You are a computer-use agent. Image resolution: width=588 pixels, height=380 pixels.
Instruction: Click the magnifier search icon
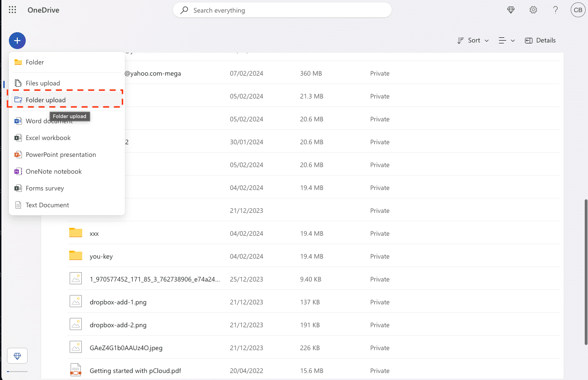click(185, 10)
